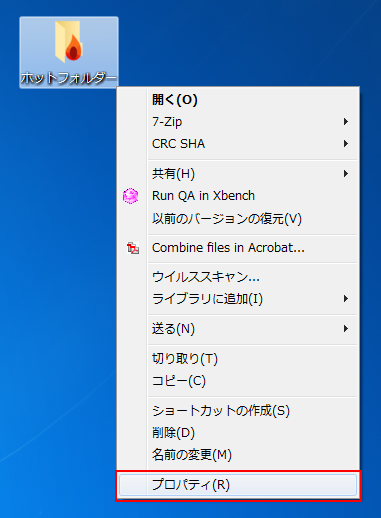Select ショートカットの作成(S)
The image size is (381, 518).
(238, 411)
